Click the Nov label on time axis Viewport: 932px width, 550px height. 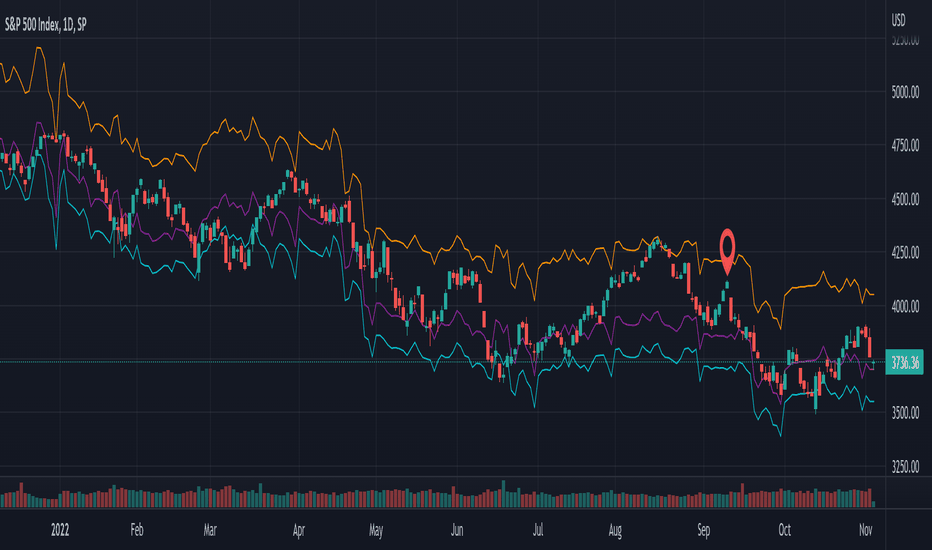coord(865,529)
